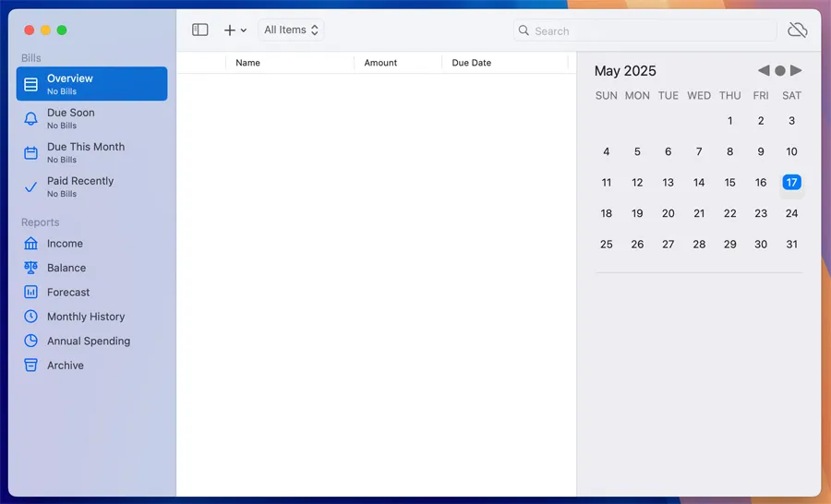Advance calendar to next month

[x=796, y=71]
